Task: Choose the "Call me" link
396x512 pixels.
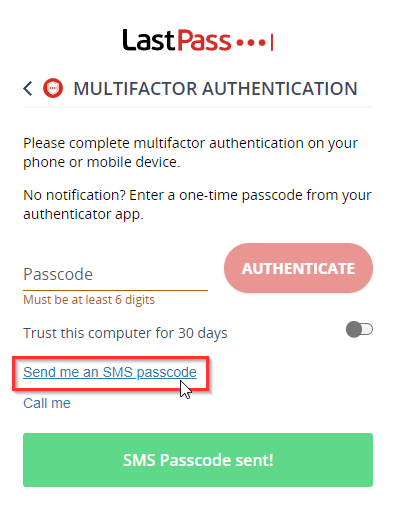Action: pos(47,403)
